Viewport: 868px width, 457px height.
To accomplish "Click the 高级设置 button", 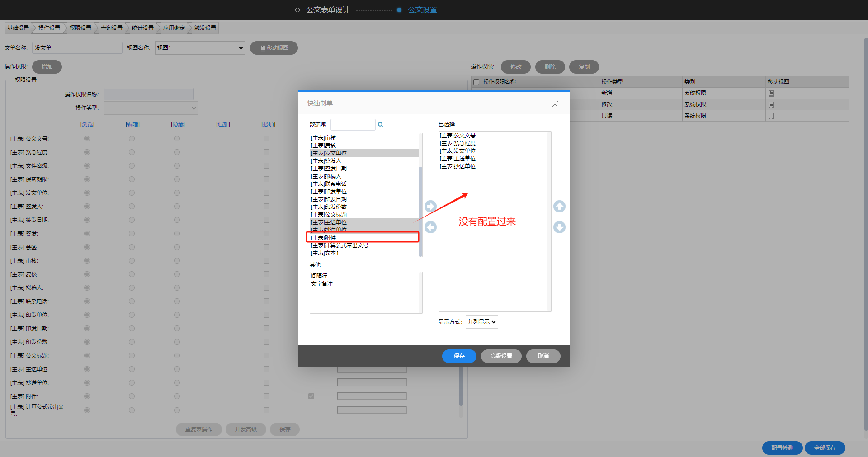I will tap(501, 356).
